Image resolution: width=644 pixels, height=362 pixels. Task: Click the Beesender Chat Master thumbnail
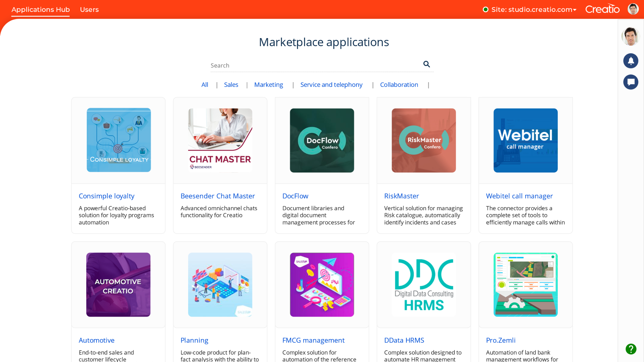220,140
